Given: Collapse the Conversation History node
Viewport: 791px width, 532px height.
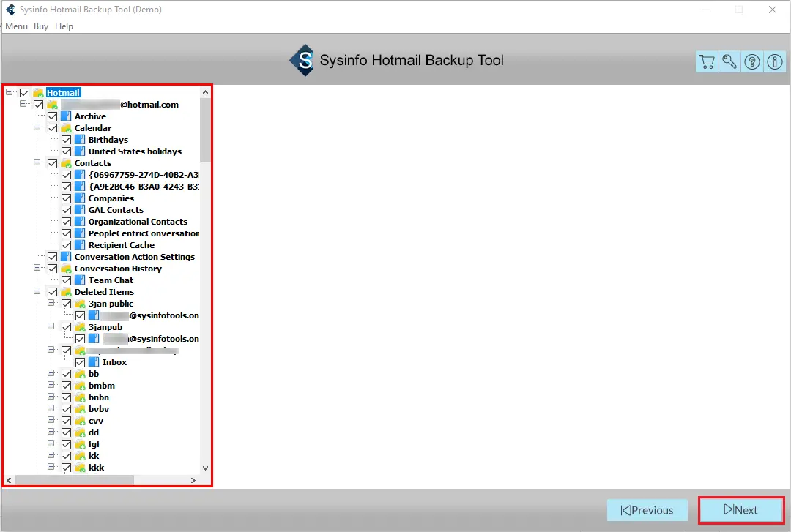Looking at the screenshot, I should 37,268.
